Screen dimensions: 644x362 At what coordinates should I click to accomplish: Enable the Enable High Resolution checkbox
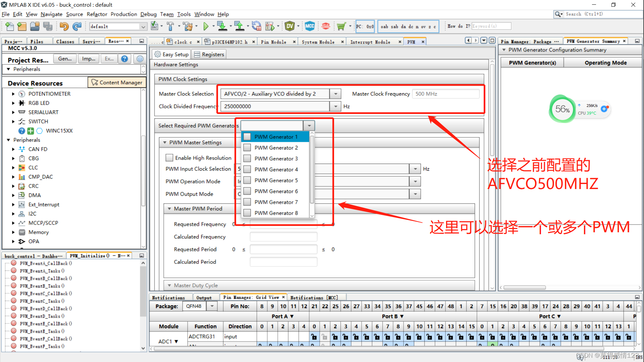(x=169, y=158)
